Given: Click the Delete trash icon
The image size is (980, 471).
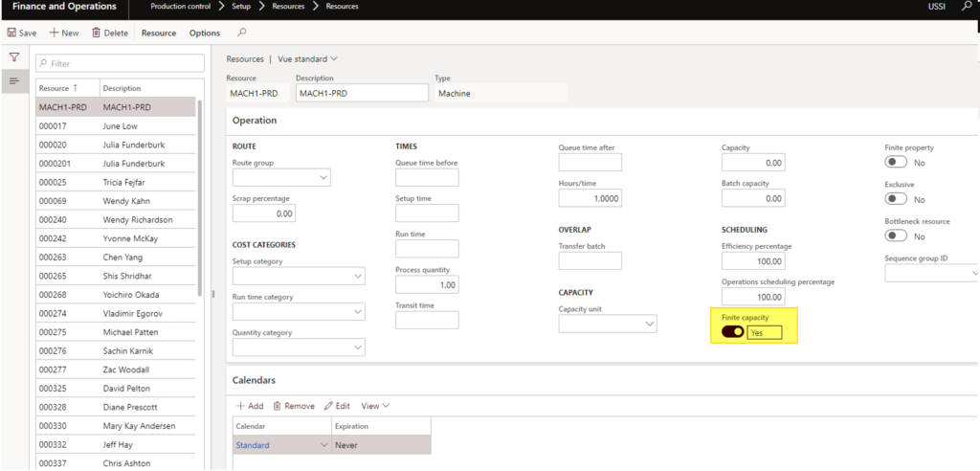Looking at the screenshot, I should [96, 33].
